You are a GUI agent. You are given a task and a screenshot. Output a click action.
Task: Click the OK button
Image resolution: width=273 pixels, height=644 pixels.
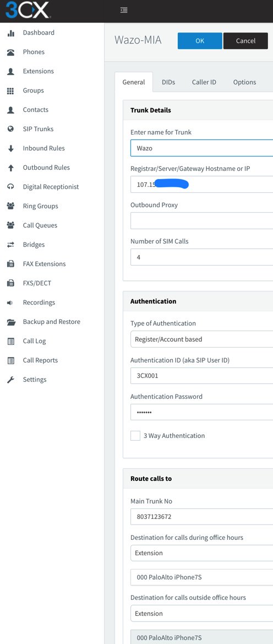[x=200, y=41]
